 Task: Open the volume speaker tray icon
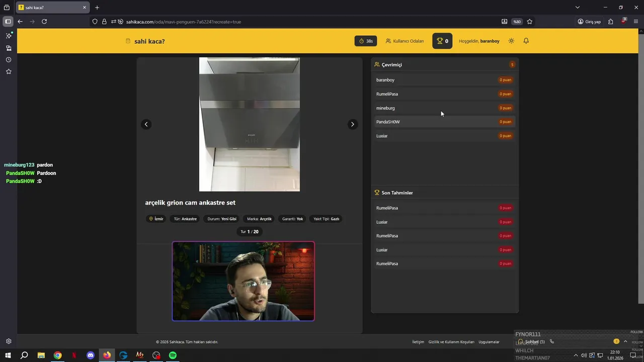tap(584, 355)
